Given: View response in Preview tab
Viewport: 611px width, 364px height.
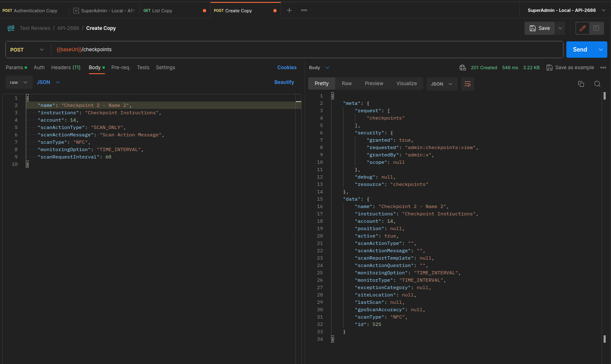Looking at the screenshot, I should click(x=374, y=84).
